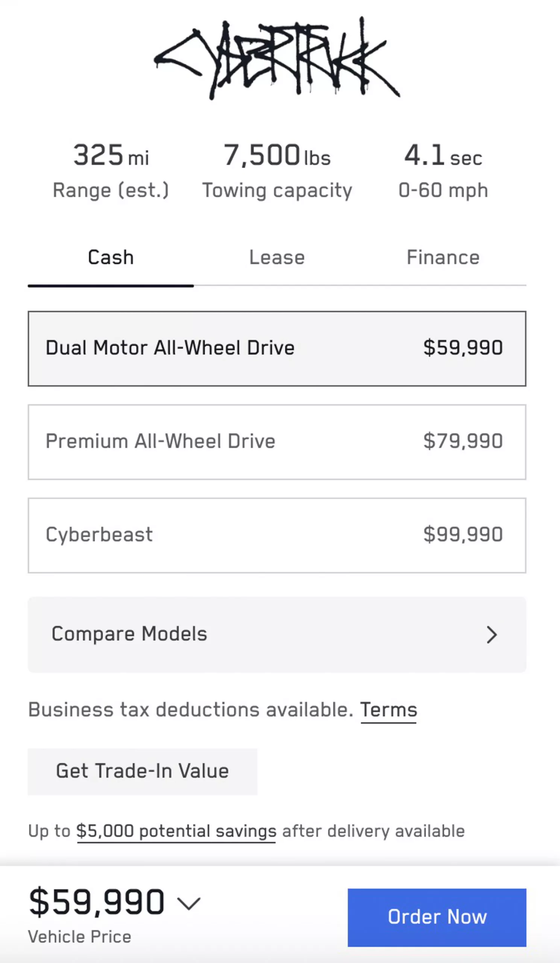Switch to the Finance tab

click(x=443, y=258)
